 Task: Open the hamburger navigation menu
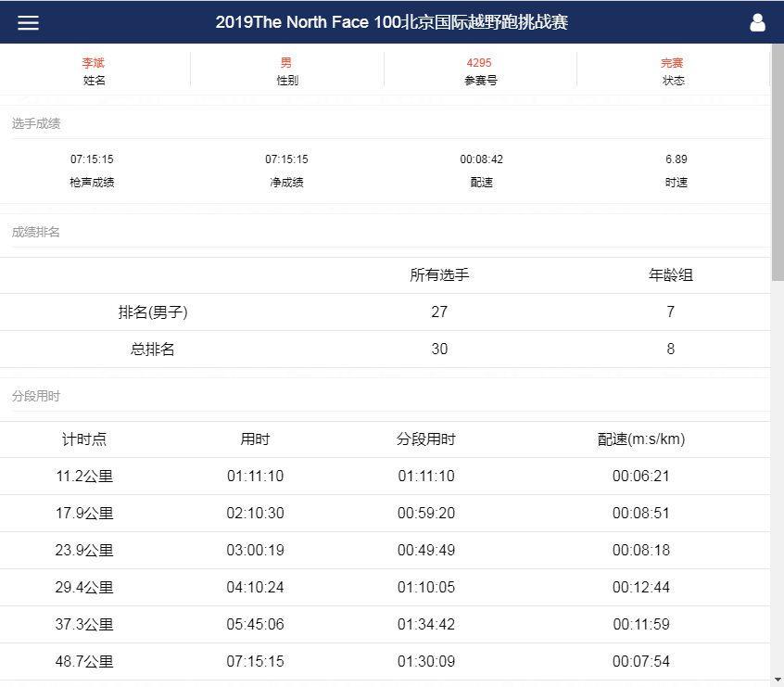[x=28, y=22]
